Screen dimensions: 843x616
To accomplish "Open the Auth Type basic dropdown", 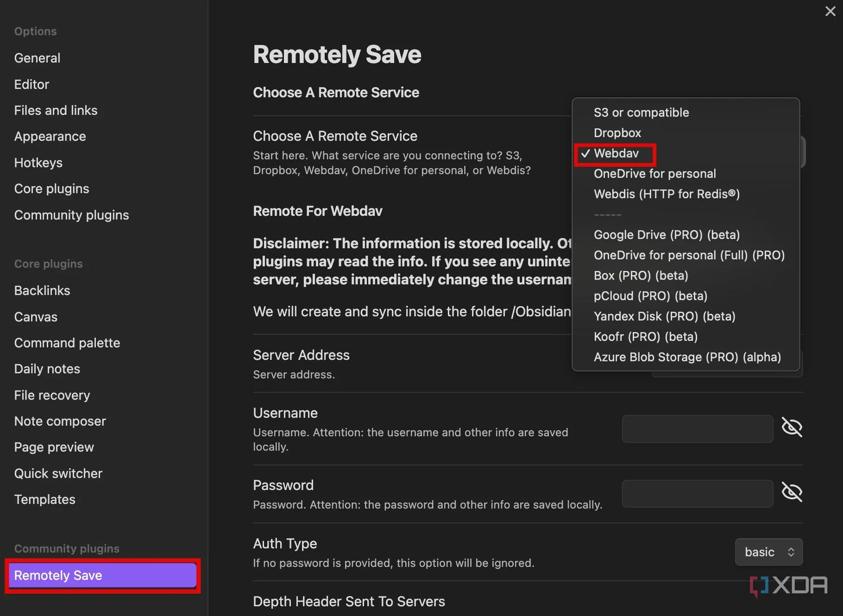I will click(769, 552).
